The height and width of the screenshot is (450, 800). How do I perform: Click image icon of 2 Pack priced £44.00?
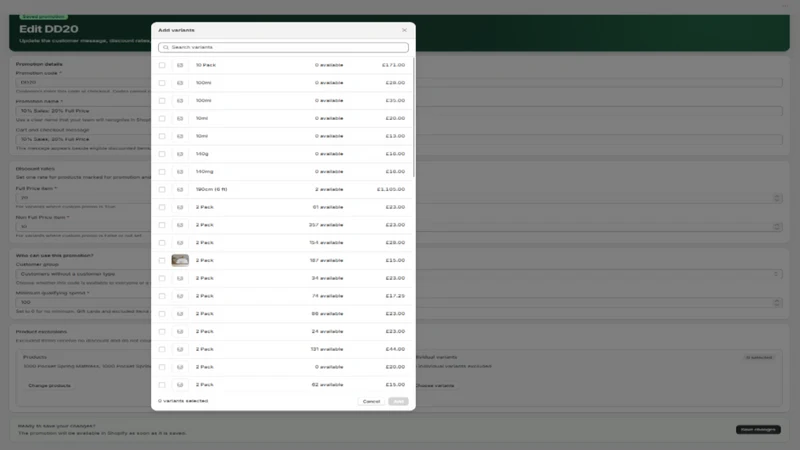pos(180,349)
